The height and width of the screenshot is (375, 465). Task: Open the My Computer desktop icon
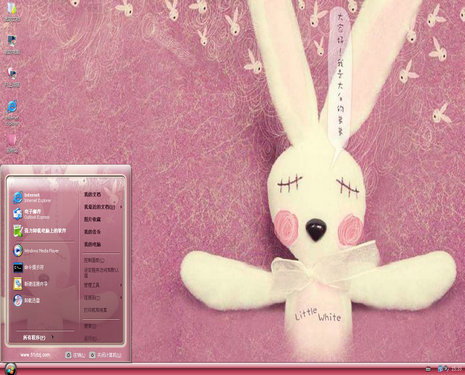point(12,44)
